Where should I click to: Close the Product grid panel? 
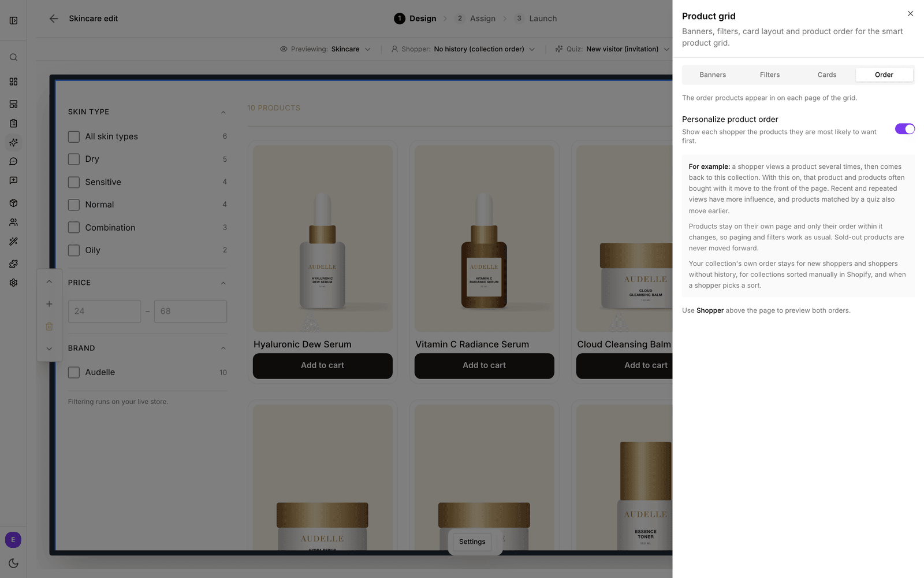(910, 14)
